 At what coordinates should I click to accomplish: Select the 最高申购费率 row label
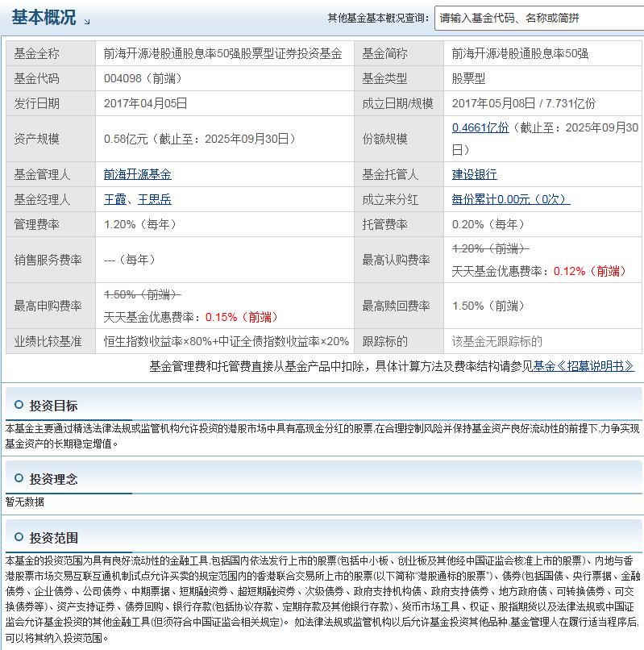(x=48, y=306)
